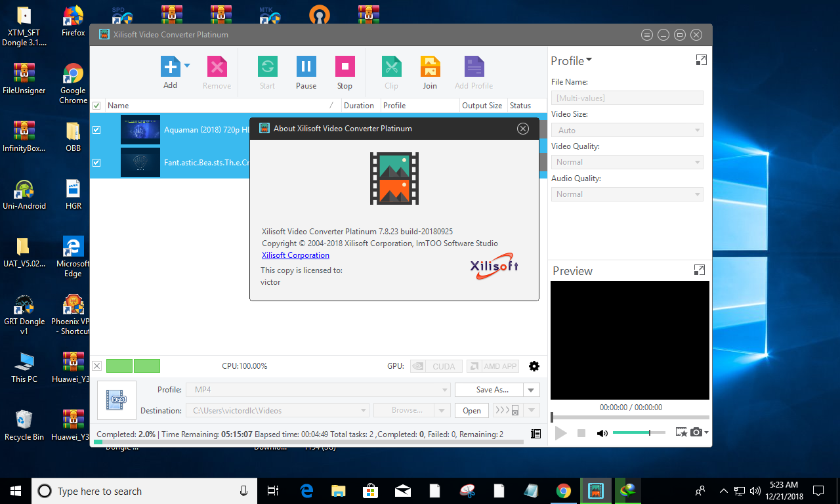This screenshot has width=840, height=504.
Task: Uncheck the Fant.astic.Bea.sts file checkbox
Action: 96,163
